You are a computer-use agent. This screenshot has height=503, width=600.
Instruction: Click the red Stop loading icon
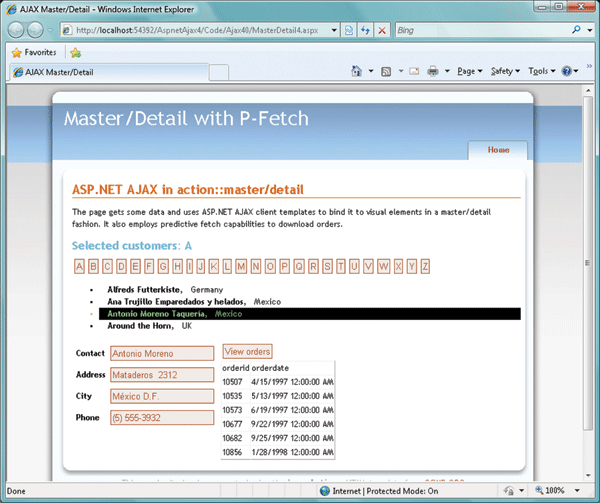click(382, 30)
